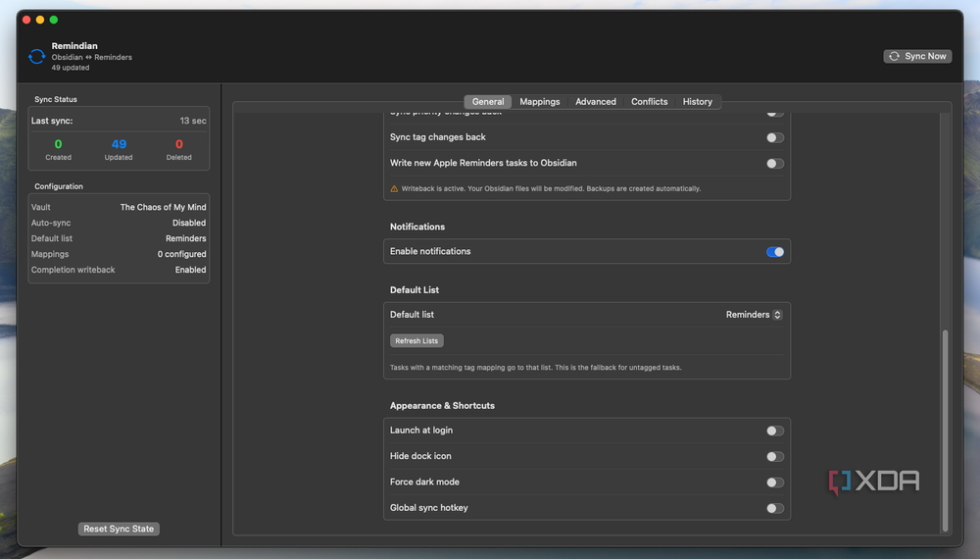Click Completion writeback Enabled value
This screenshot has height=559, width=980.
190,270
